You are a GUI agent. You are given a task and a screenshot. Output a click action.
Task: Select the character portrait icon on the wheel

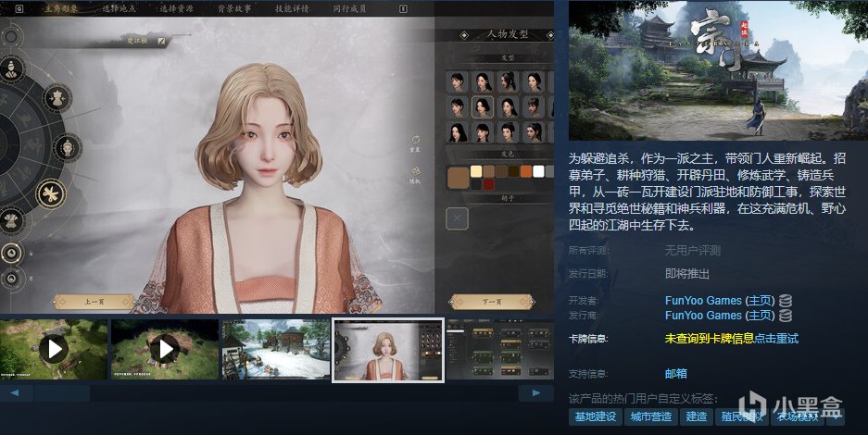point(11,70)
